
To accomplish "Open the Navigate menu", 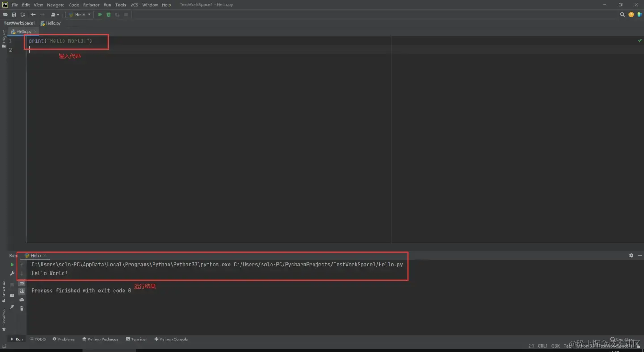I will (x=55, y=5).
